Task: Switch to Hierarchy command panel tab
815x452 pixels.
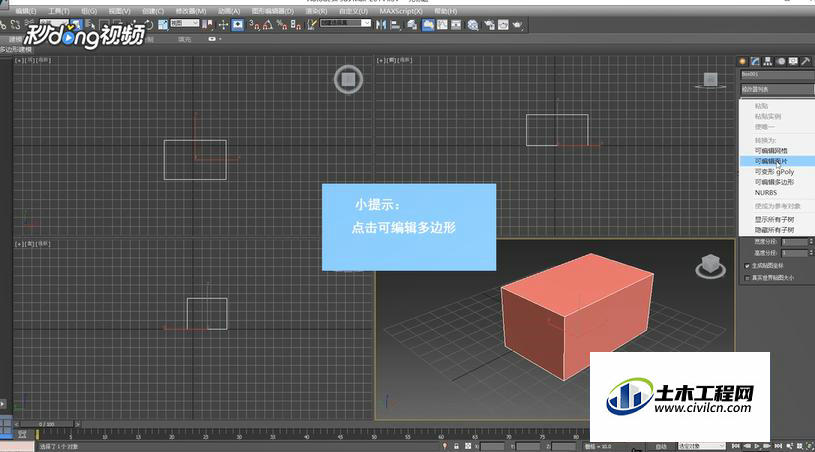Action: coord(768,61)
